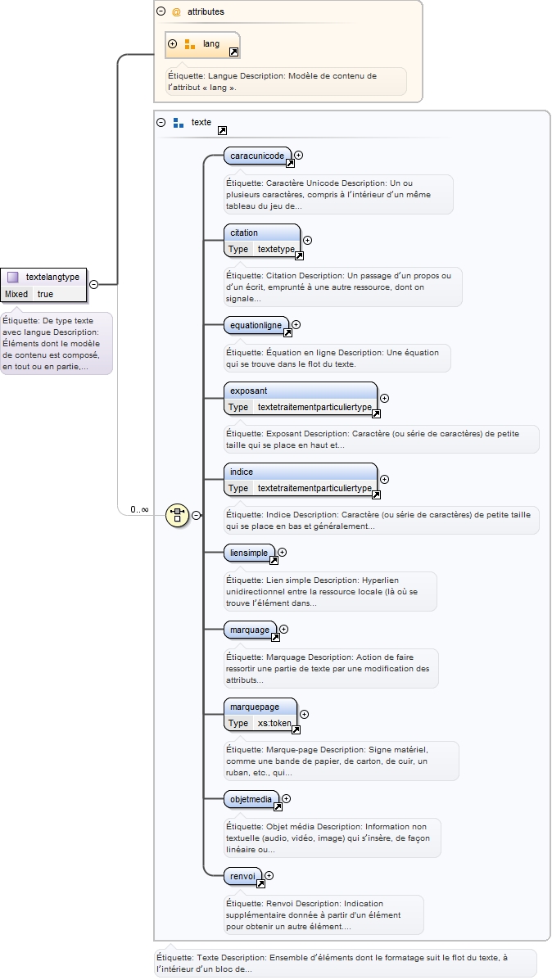Image resolution: width=552 pixels, height=980 pixels.
Task: Open marquepage xs:token arrow icon
Action: click(296, 730)
